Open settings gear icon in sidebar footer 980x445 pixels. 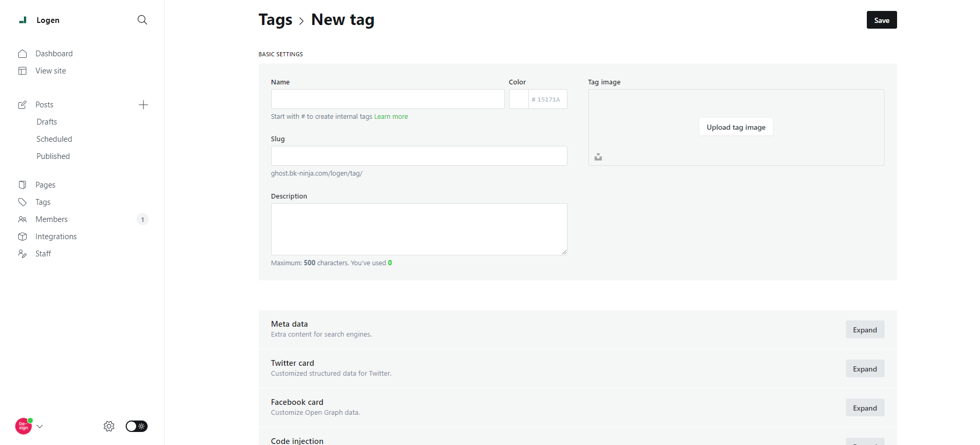pyautogui.click(x=109, y=426)
